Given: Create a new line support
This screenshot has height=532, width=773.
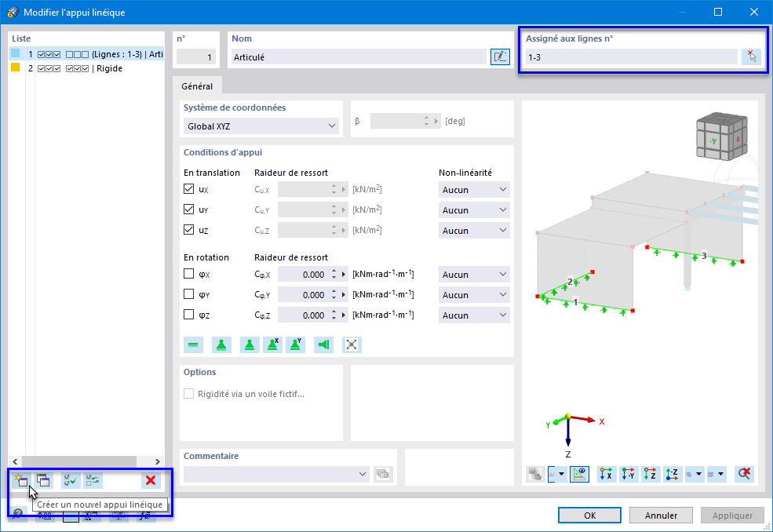Looking at the screenshot, I should 20,480.
